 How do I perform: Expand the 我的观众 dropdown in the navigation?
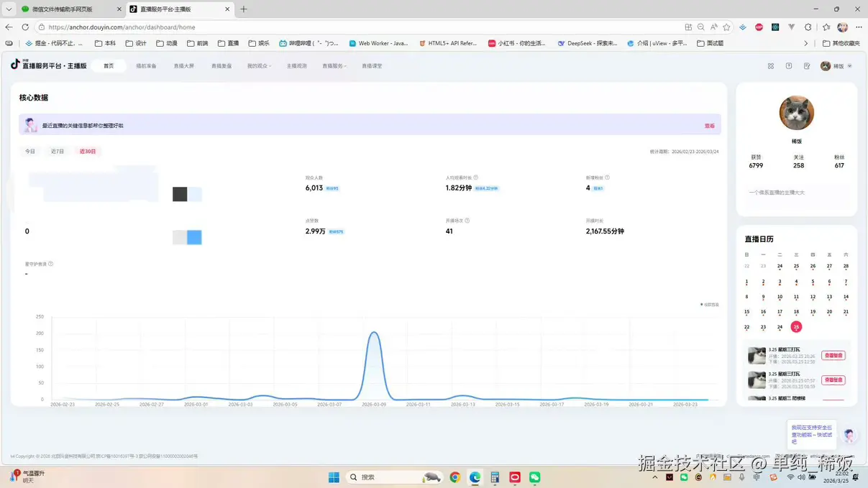(x=259, y=65)
